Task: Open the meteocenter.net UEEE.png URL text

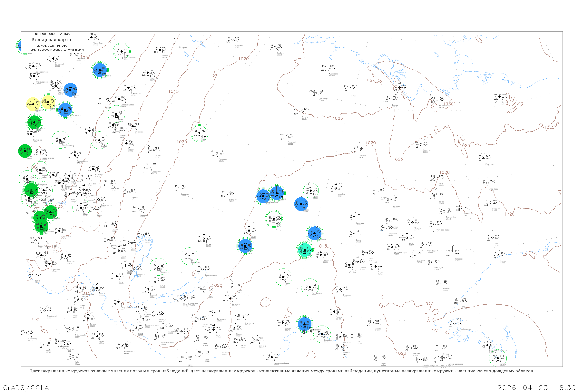Action: 55,50
